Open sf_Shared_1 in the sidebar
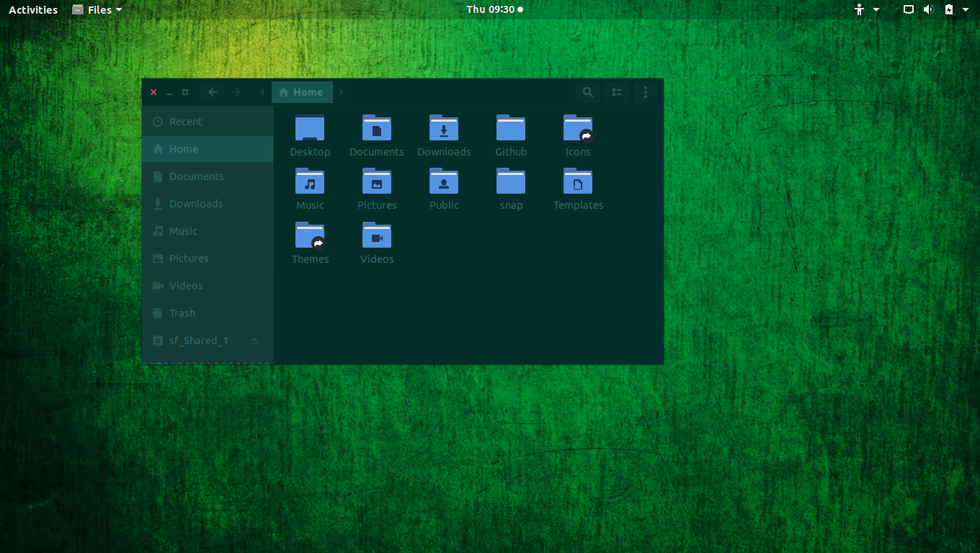The image size is (980, 553). point(208,341)
